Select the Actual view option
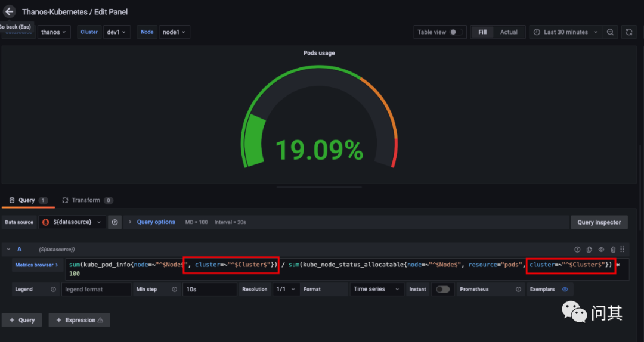This screenshot has width=644, height=342. [x=508, y=32]
